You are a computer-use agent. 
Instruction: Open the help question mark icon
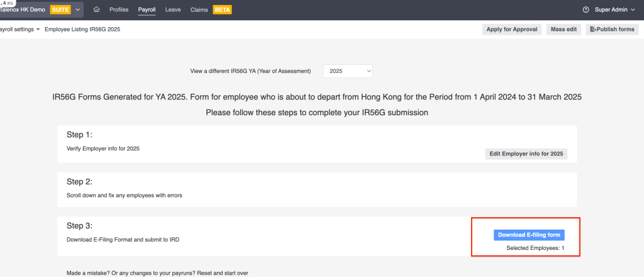[586, 10]
